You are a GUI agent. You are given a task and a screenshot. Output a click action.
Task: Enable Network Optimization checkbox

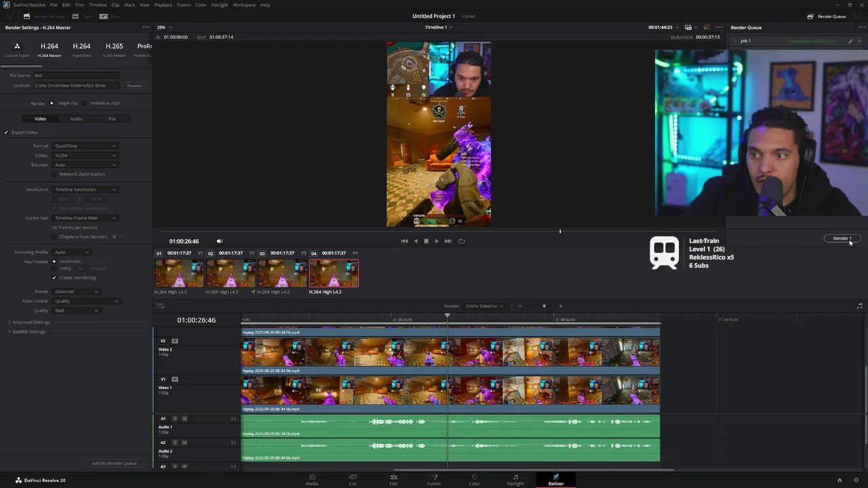tap(54, 174)
